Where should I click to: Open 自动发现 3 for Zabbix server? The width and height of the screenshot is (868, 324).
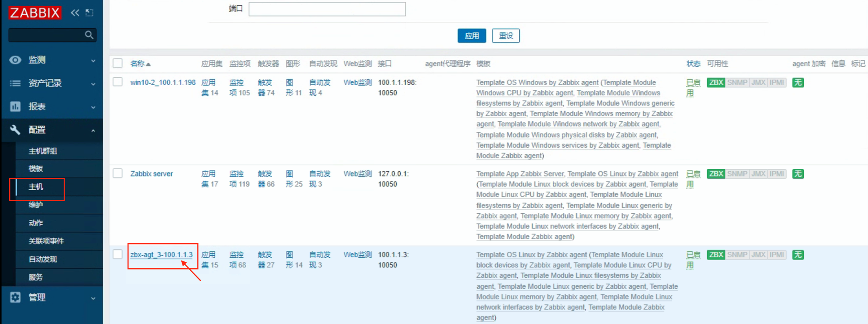320,179
